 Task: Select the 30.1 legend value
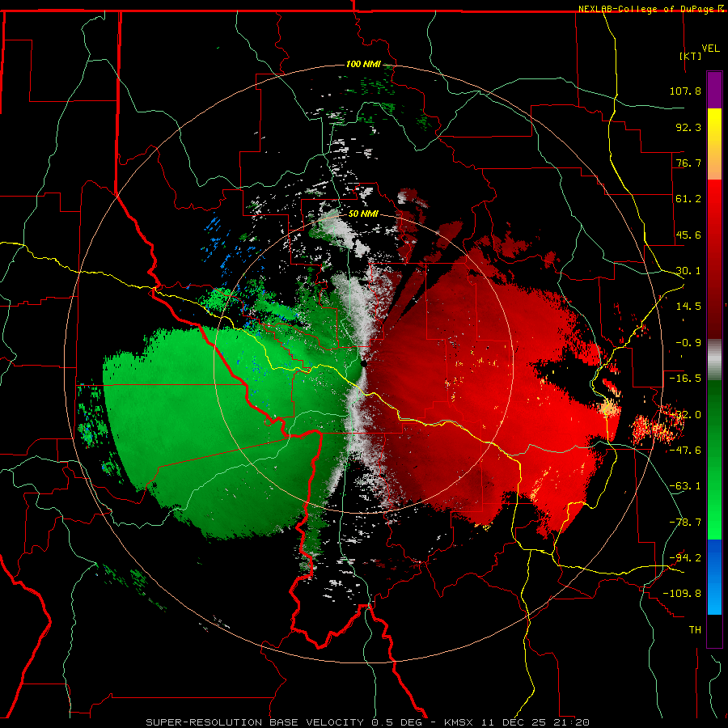coord(688,271)
